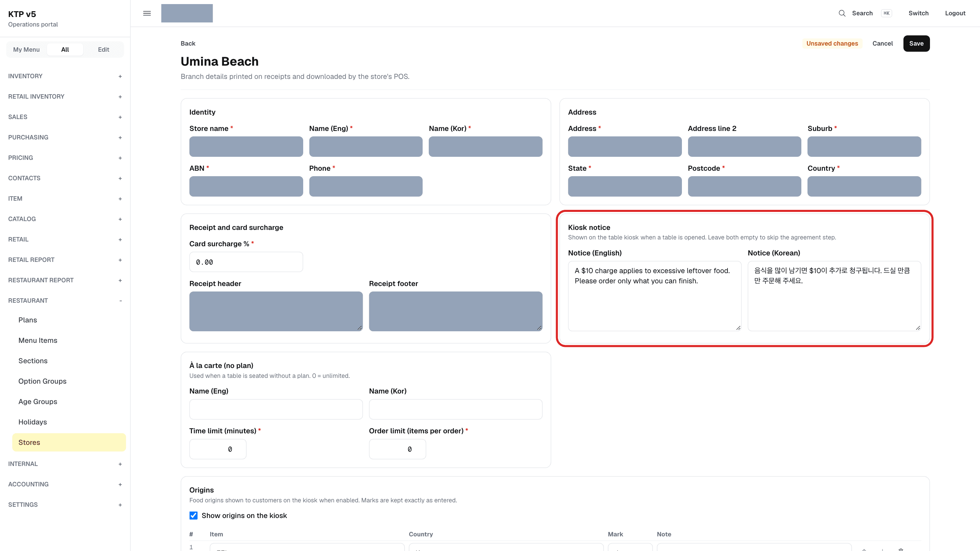Expand the INVENTORY section plus icon
The width and height of the screenshot is (980, 551).
coord(120,77)
